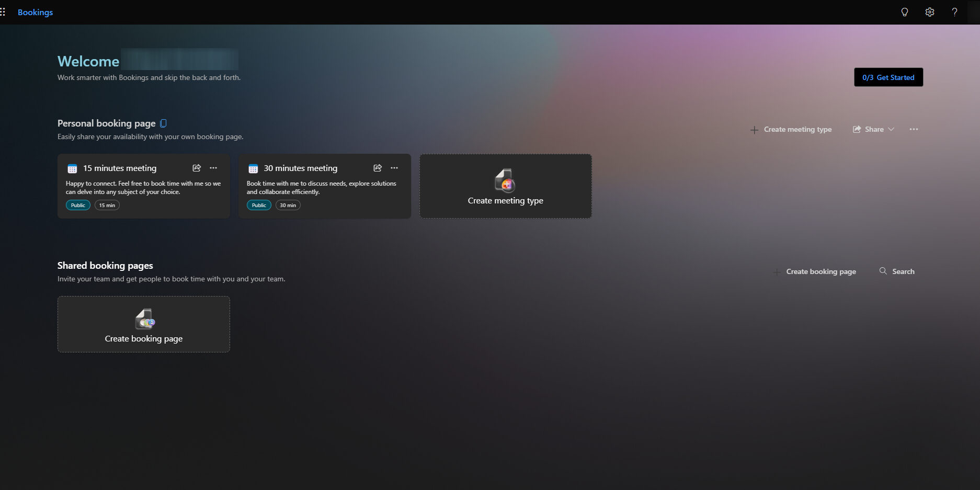The width and height of the screenshot is (980, 490).
Task: Open the app launcher grid icon
Action: tap(3, 12)
